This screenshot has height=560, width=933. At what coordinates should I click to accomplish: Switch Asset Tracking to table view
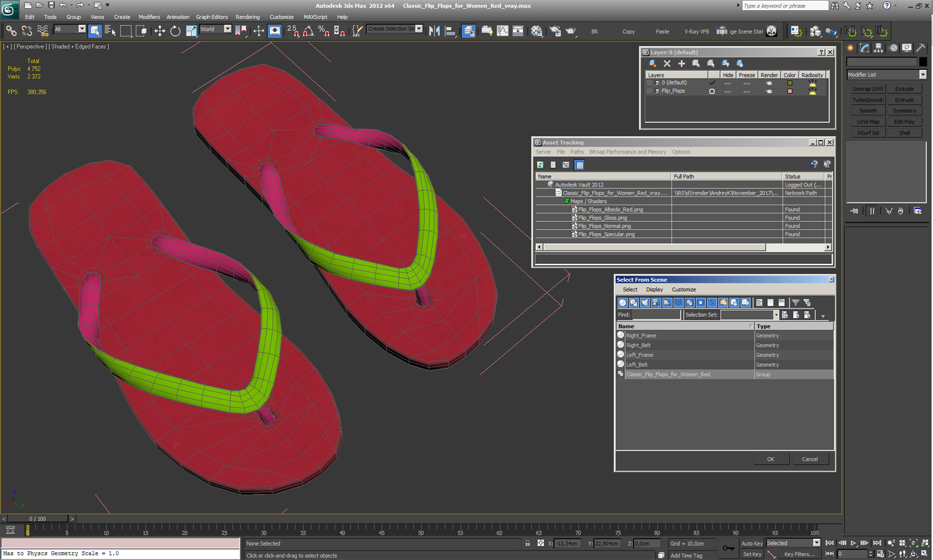tap(579, 165)
